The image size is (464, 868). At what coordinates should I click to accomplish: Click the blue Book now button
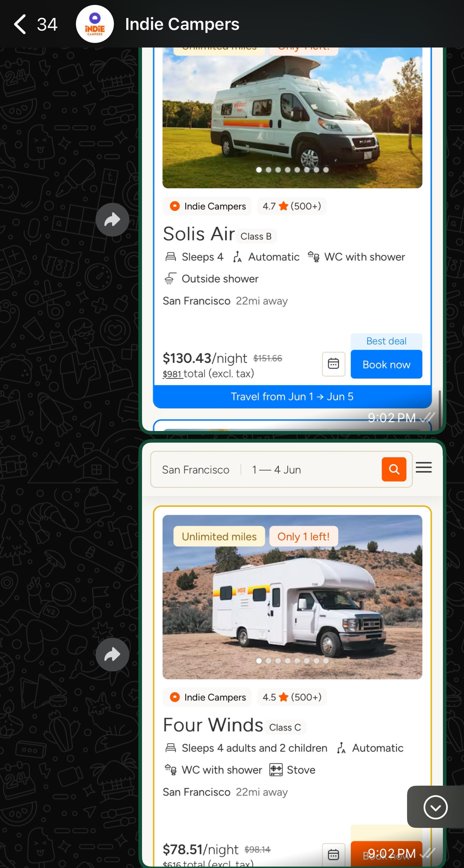click(x=386, y=364)
